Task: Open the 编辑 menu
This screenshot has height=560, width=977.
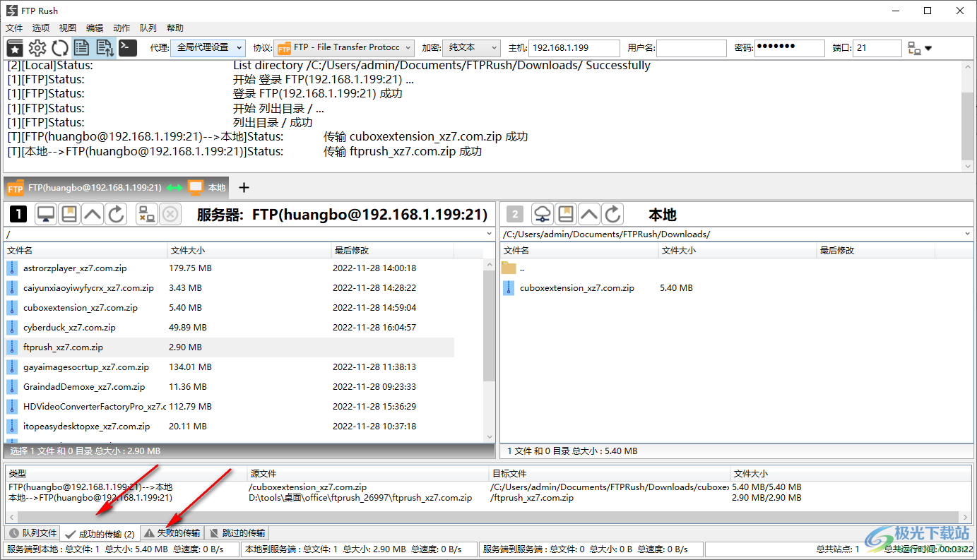Action: tap(95, 28)
